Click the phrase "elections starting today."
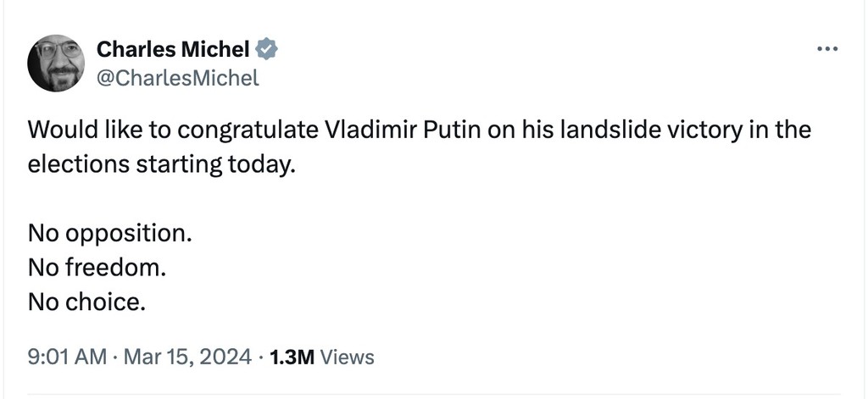 click(x=162, y=163)
